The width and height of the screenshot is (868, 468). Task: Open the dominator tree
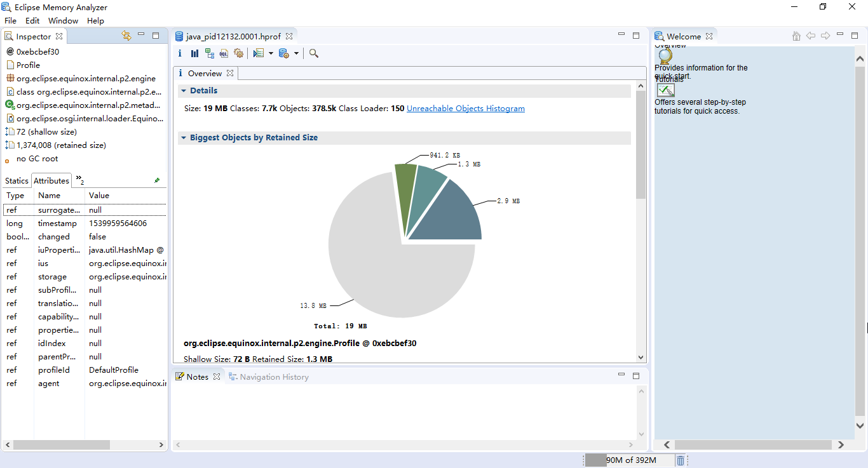(209, 53)
